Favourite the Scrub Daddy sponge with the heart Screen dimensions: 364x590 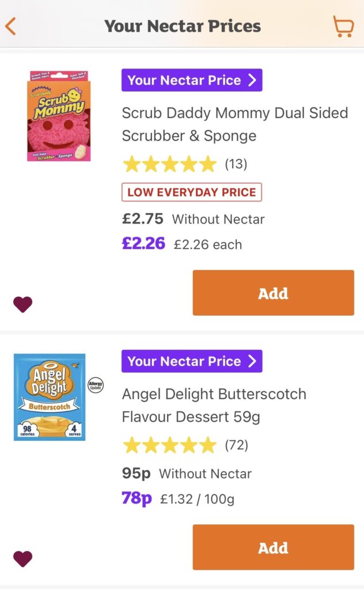[x=22, y=304]
